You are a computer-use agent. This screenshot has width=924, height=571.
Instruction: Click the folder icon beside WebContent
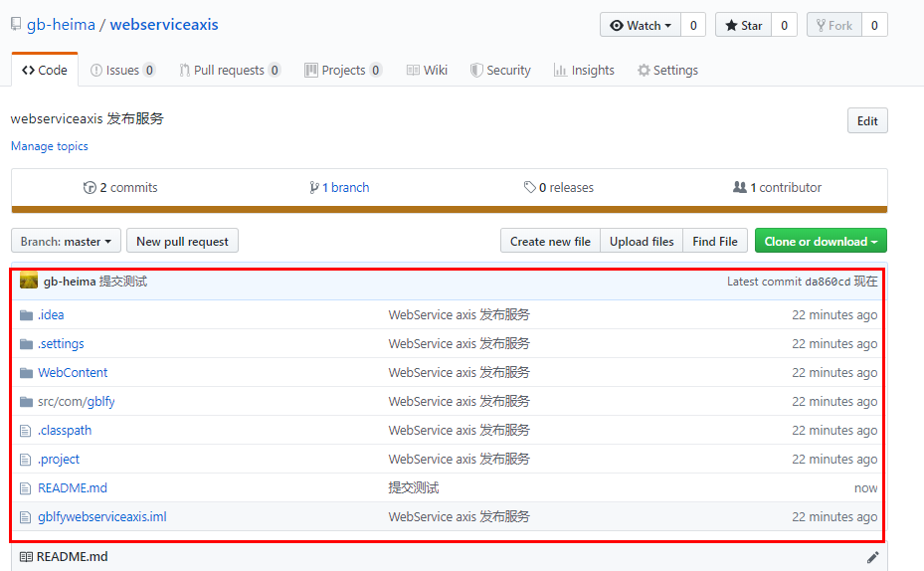pos(26,373)
